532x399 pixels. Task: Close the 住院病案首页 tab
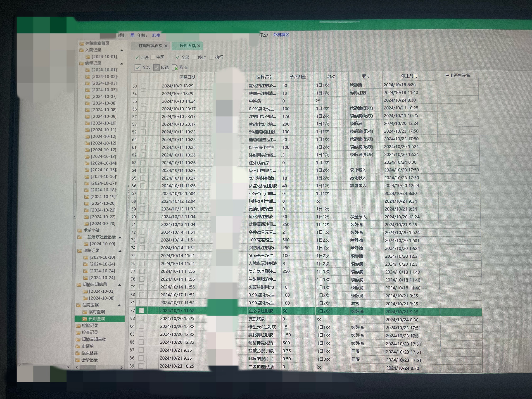(166, 46)
